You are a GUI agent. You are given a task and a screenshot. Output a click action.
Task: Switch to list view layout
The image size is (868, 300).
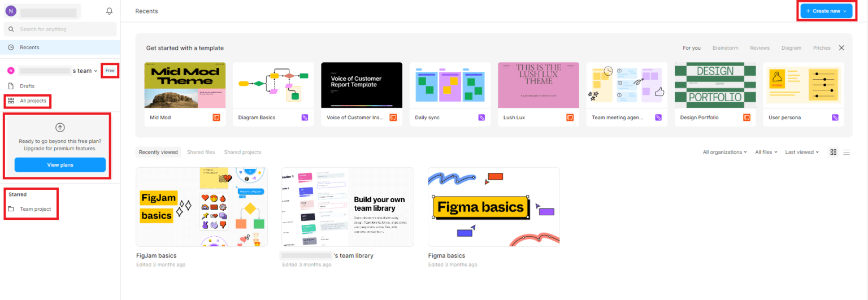pos(847,152)
